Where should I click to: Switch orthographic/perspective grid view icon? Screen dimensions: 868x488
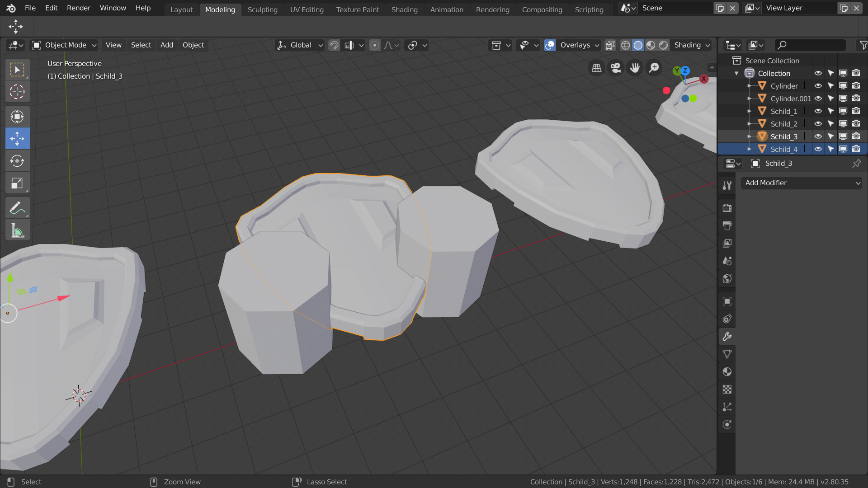click(x=596, y=68)
